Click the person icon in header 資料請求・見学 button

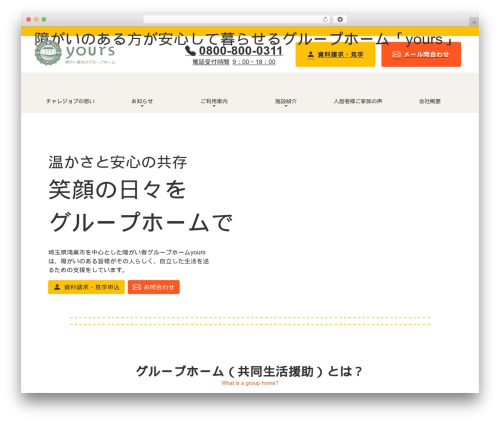tap(311, 54)
